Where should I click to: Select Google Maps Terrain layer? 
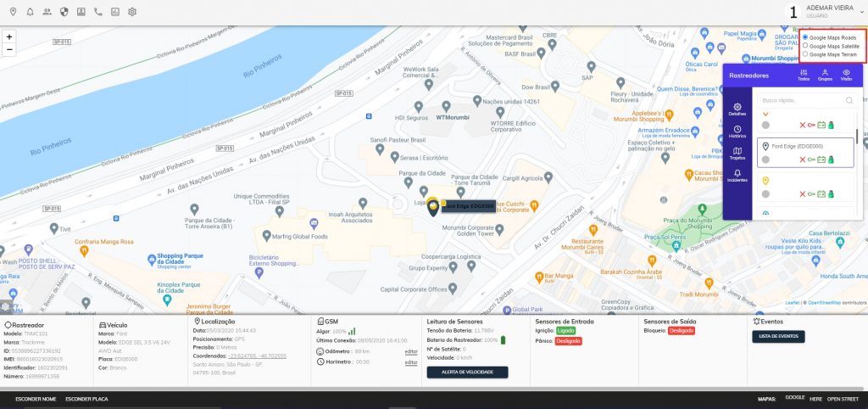805,54
